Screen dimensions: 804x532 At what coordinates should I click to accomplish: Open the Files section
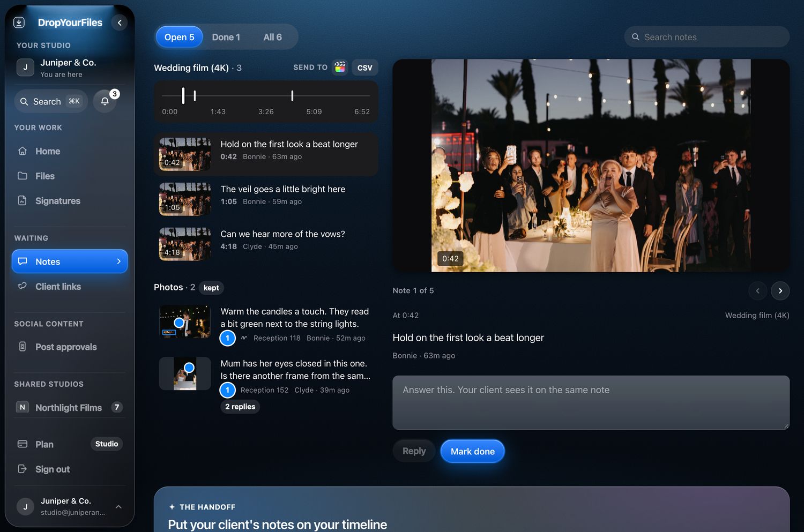(70, 176)
